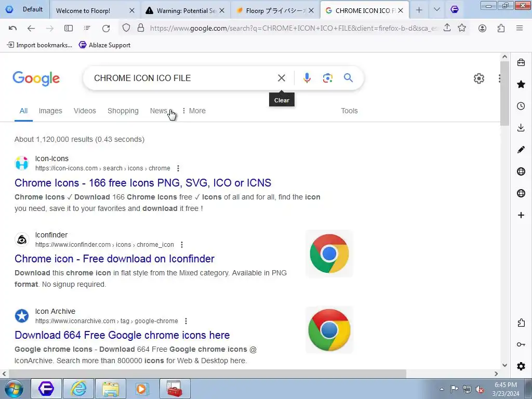Open the account profile icon

point(482,28)
